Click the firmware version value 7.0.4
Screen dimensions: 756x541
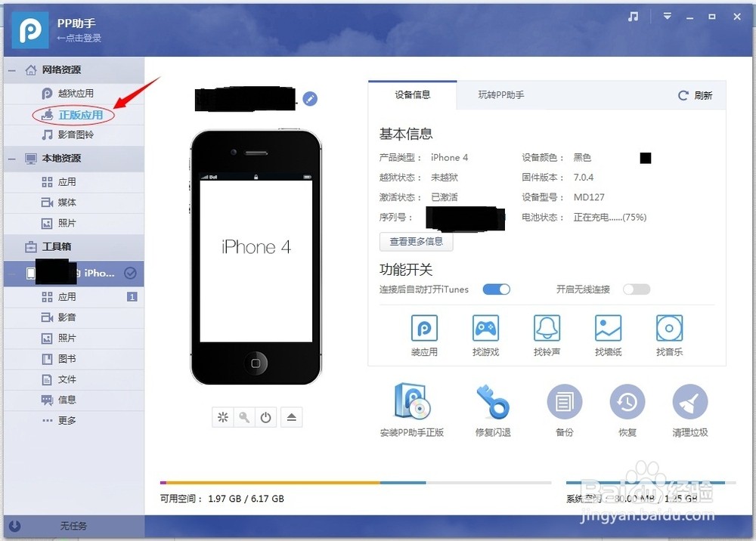pos(584,178)
